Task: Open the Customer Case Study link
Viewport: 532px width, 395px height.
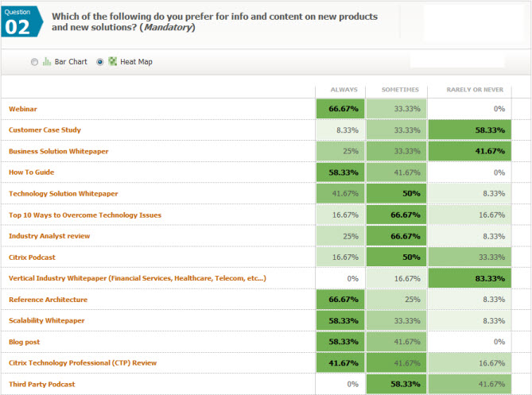Action: [x=45, y=130]
